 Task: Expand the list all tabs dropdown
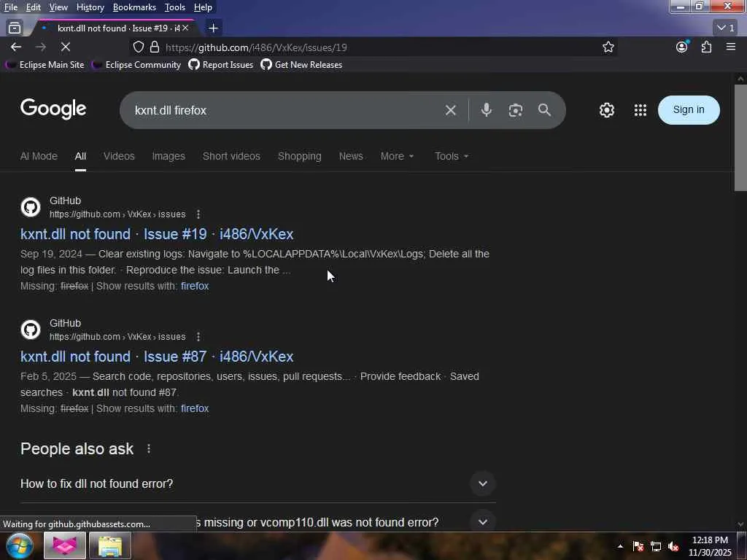pos(726,28)
